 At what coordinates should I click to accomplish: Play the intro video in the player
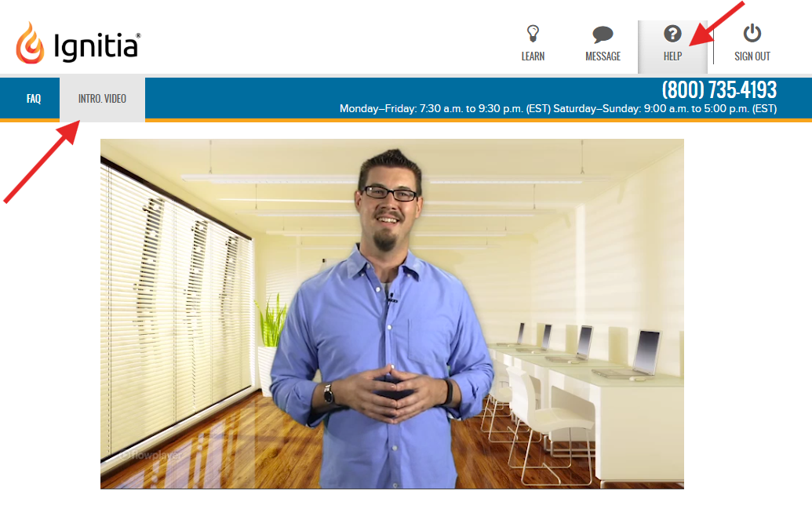point(392,314)
